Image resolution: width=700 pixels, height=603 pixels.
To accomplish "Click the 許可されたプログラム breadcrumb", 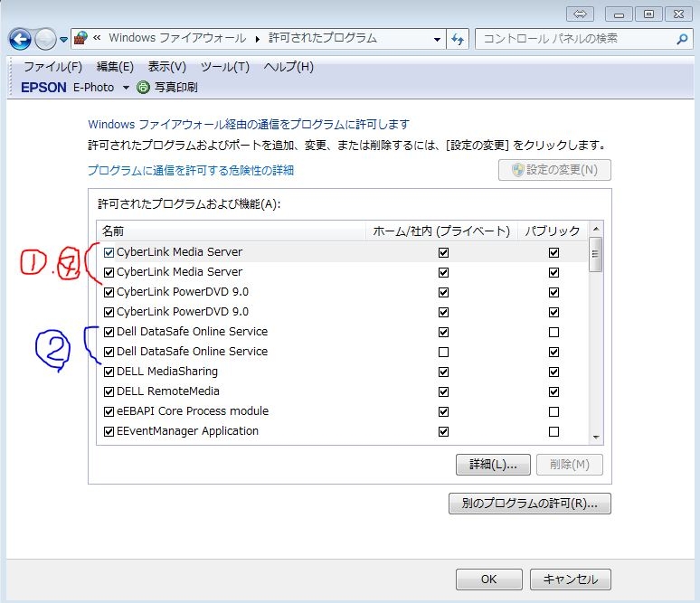I will click(x=323, y=38).
